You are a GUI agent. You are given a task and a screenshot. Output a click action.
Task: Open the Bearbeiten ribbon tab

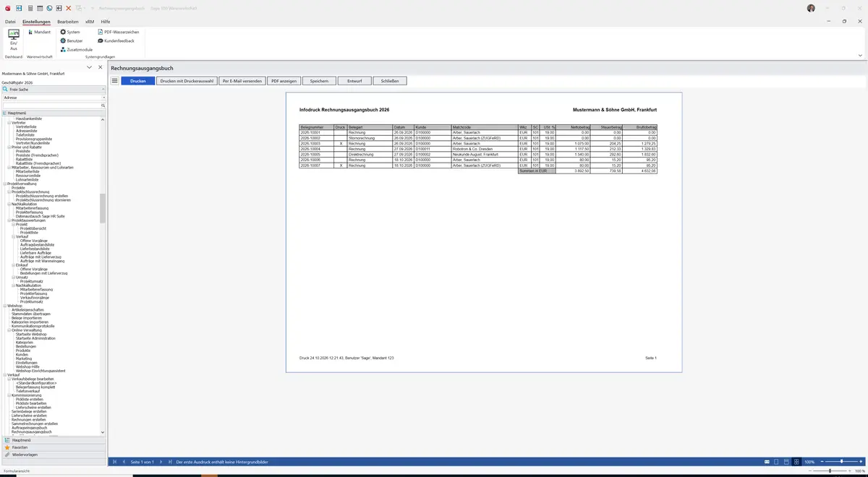coord(68,22)
